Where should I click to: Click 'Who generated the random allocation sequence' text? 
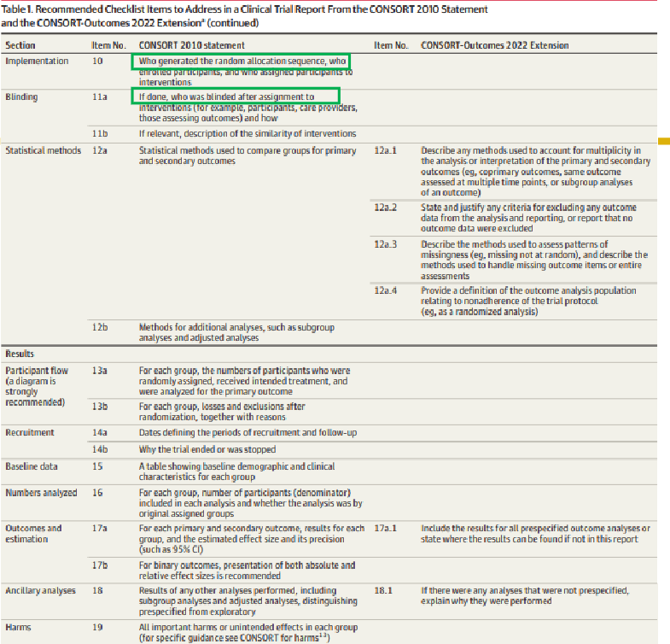[x=232, y=61]
